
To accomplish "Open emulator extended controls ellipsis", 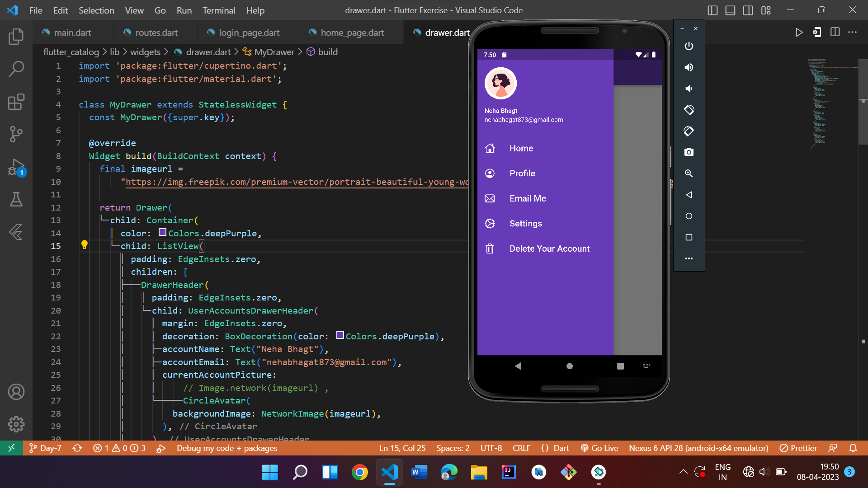I will click(x=689, y=258).
